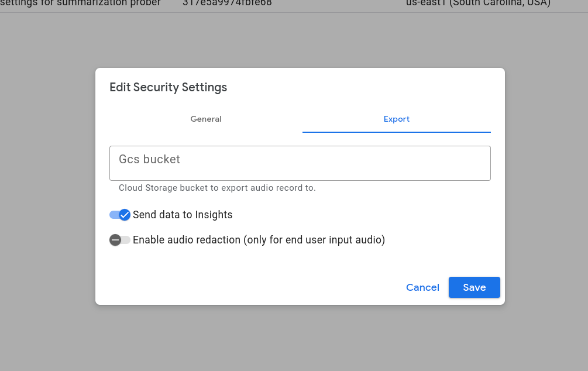Select the Export tab
This screenshot has height=371, width=588.
(396, 119)
